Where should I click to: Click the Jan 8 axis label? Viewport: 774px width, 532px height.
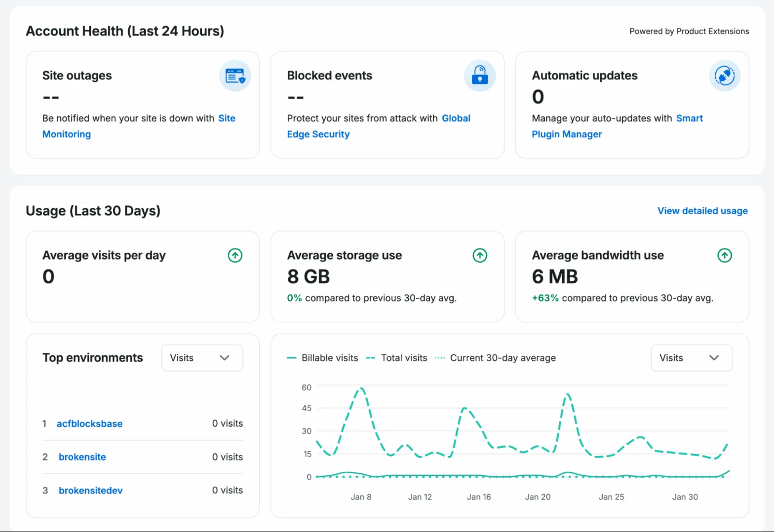pos(361,497)
